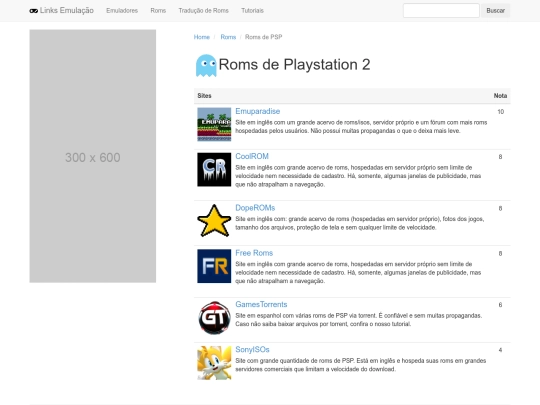Open the CoolROM CR logo thumbnail
This screenshot has height=405, width=540.
(214, 169)
